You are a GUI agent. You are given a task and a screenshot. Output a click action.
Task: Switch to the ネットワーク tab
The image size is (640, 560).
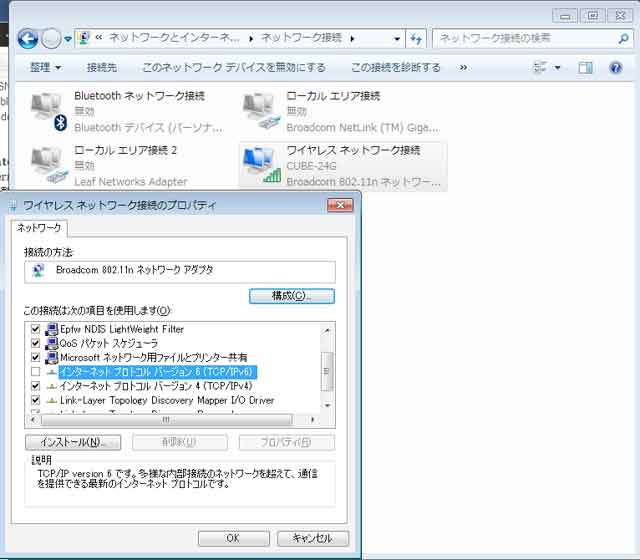[39, 228]
